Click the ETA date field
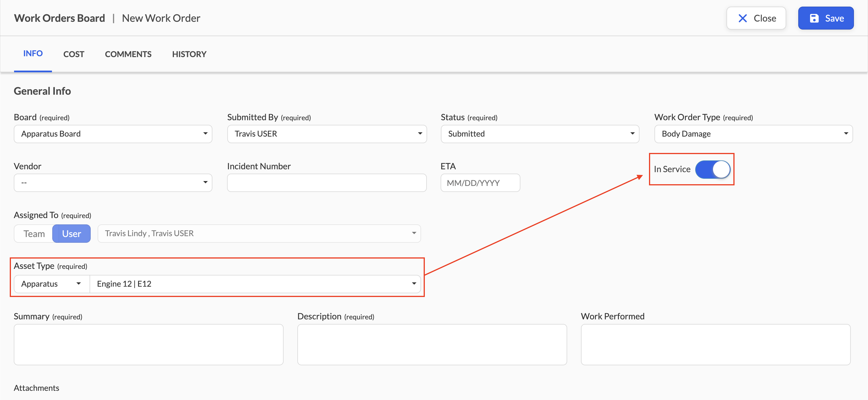 (x=480, y=183)
